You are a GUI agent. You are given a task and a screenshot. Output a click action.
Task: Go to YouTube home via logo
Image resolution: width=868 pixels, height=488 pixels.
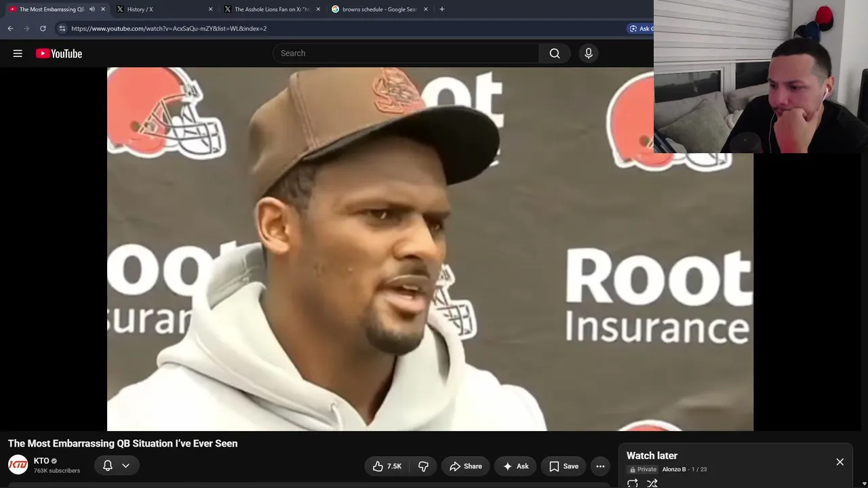(59, 54)
